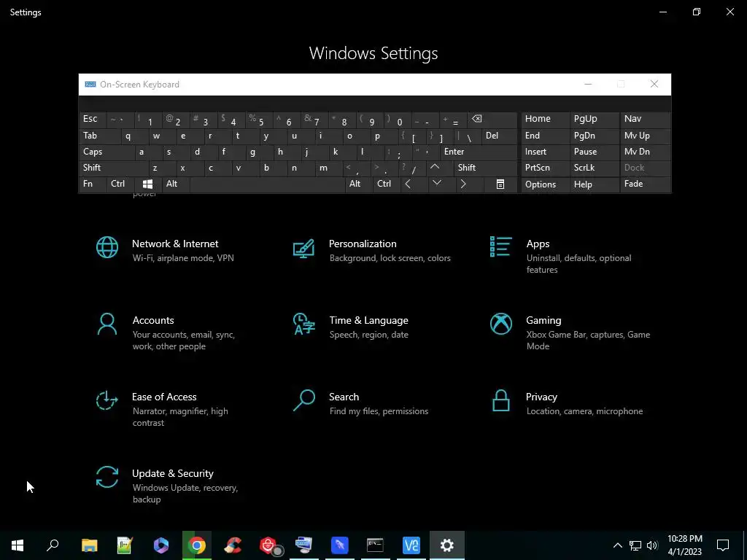747x560 pixels.
Task: Open Time & Language settings
Action: (350, 327)
